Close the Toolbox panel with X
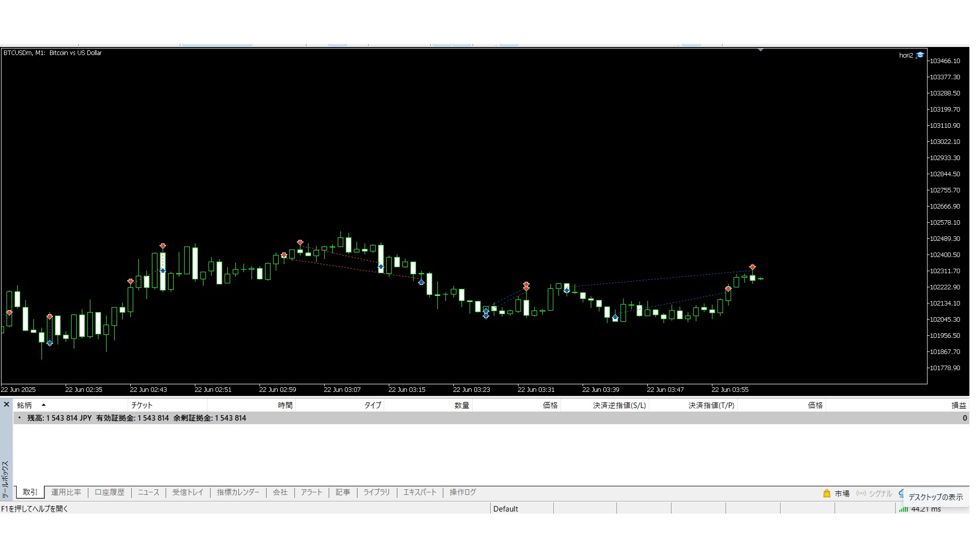The height and width of the screenshot is (556, 980). pyautogui.click(x=7, y=405)
